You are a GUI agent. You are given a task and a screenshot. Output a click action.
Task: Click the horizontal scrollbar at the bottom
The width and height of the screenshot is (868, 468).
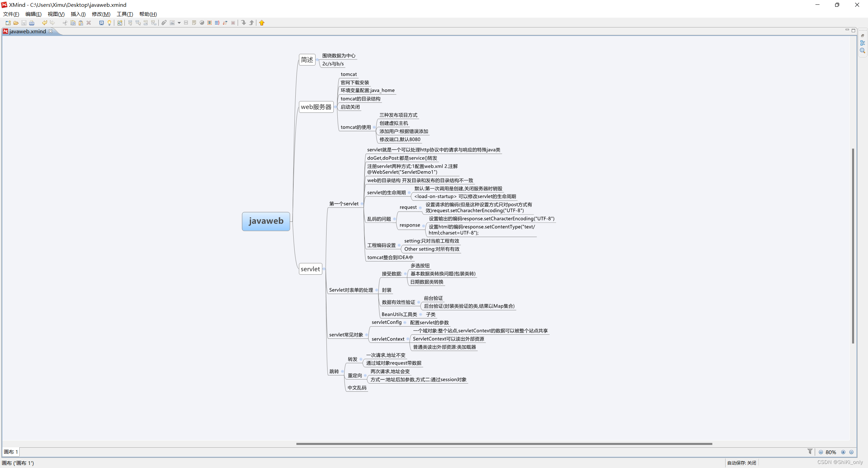tap(504, 444)
